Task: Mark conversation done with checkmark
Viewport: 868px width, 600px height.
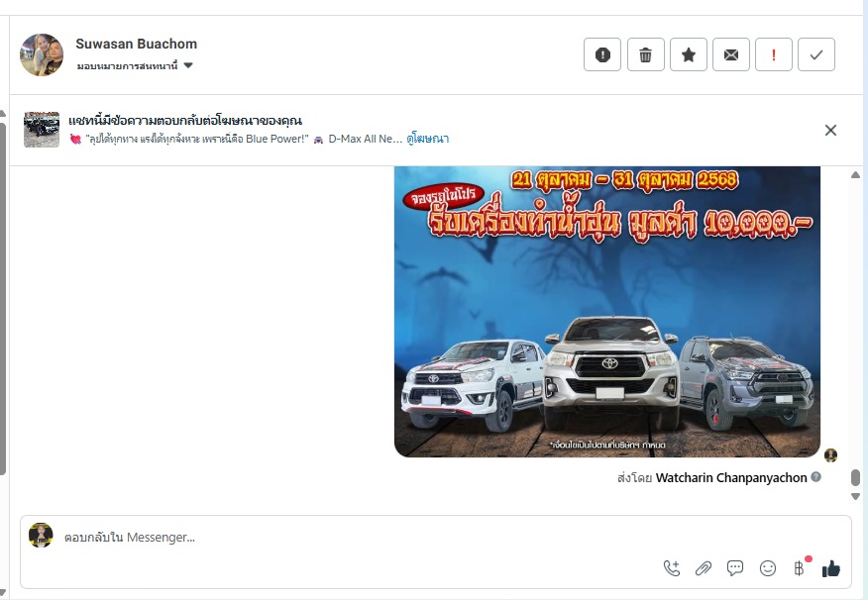Action: click(x=815, y=54)
